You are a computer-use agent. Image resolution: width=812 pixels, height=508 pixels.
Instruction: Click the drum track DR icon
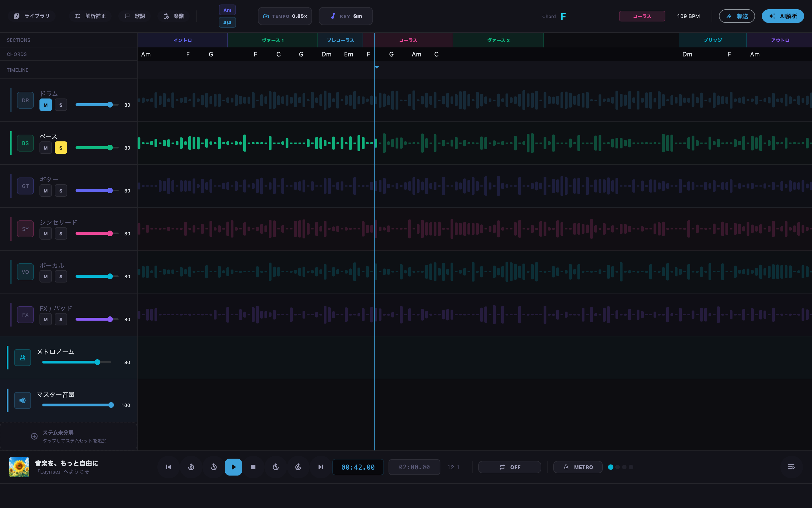coord(25,100)
